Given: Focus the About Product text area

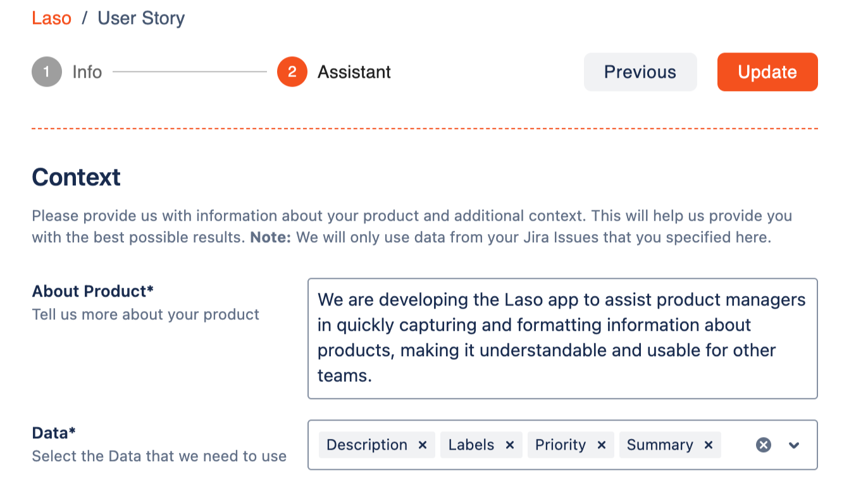Looking at the screenshot, I should 562,338.
